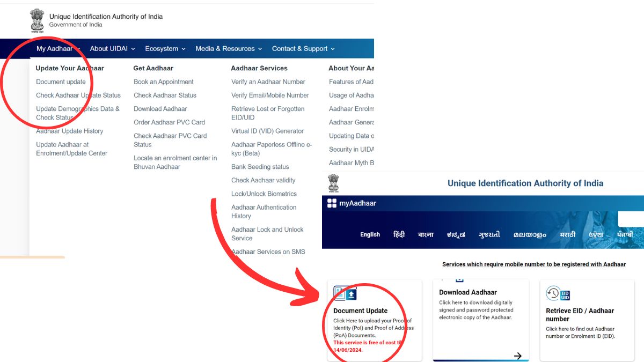
Task: Open the Ecosystem dropdown menu
Action: click(165, 49)
